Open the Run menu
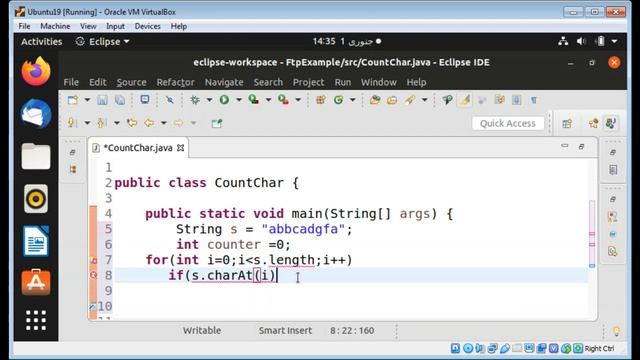Screen dimensions: 640x360 pos(343,82)
